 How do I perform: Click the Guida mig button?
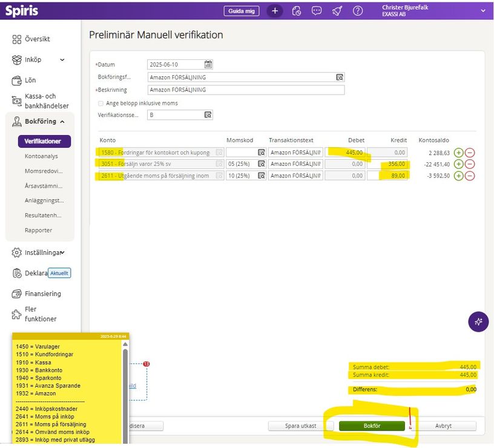(x=242, y=11)
